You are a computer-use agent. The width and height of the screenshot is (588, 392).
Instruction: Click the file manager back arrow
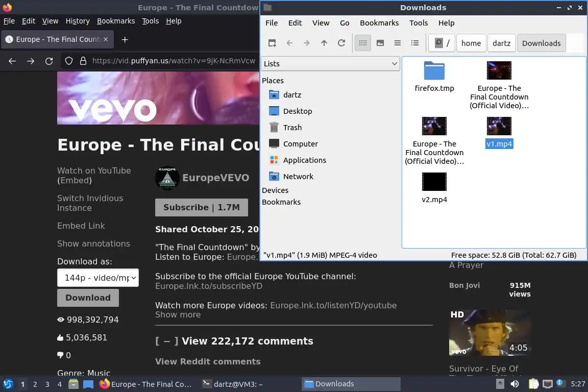pyautogui.click(x=289, y=43)
